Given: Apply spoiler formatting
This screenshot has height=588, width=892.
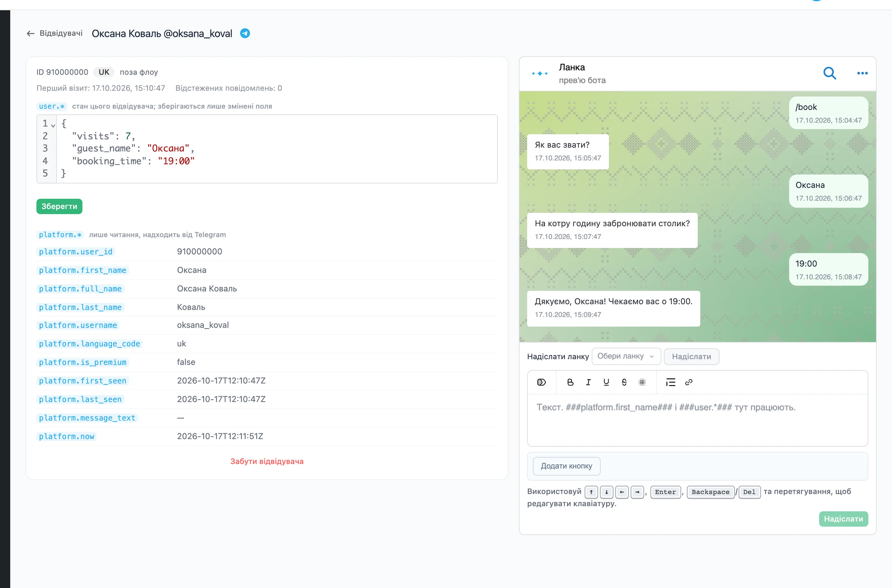Looking at the screenshot, I should coord(642,382).
